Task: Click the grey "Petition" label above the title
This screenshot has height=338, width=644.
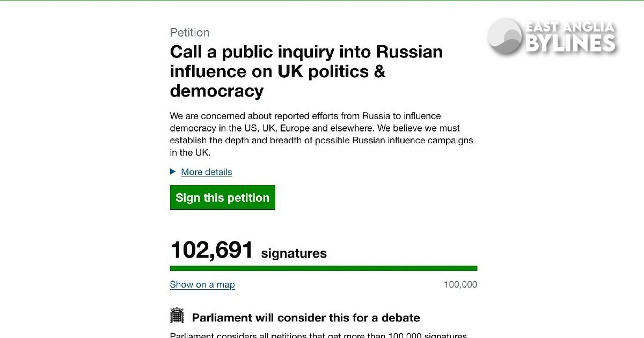Action: (x=189, y=33)
